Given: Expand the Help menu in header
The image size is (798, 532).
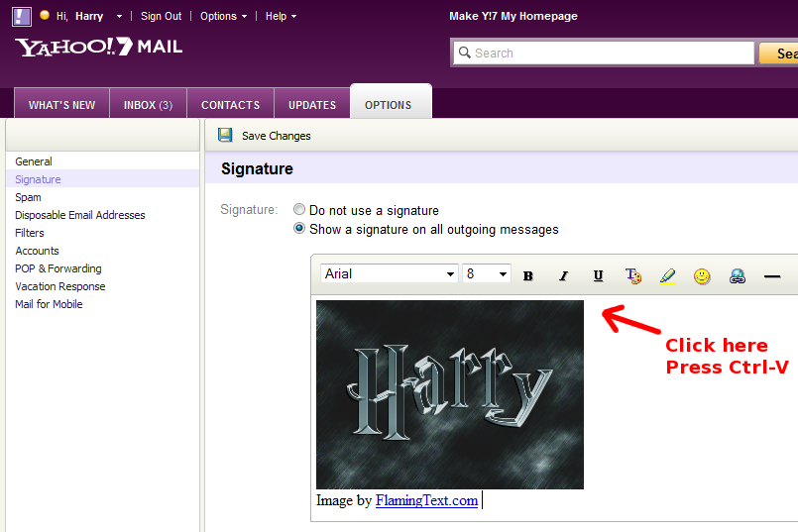Looking at the screenshot, I should coord(281,16).
